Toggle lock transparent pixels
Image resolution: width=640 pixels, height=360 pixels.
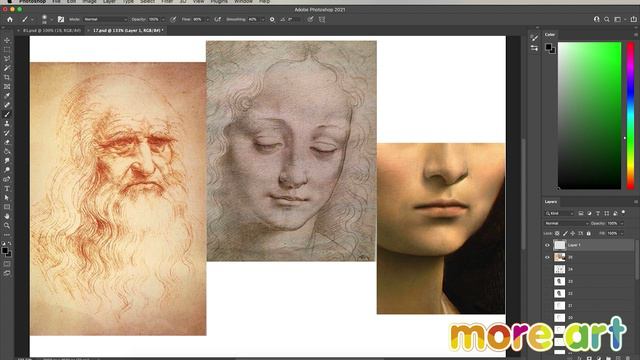pyautogui.click(x=557, y=233)
